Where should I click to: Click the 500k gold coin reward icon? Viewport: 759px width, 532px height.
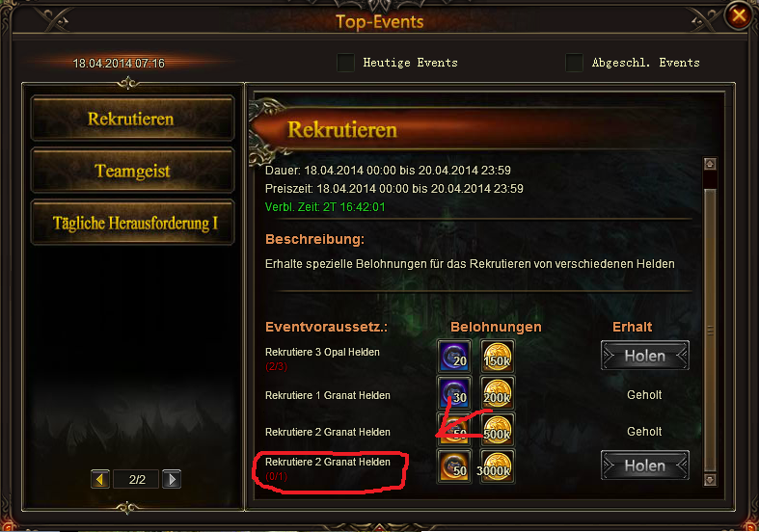tap(497, 430)
